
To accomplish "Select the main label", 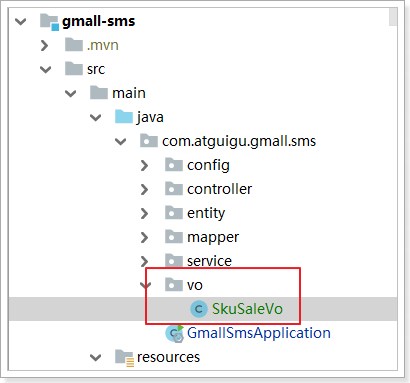I will click(x=129, y=93).
